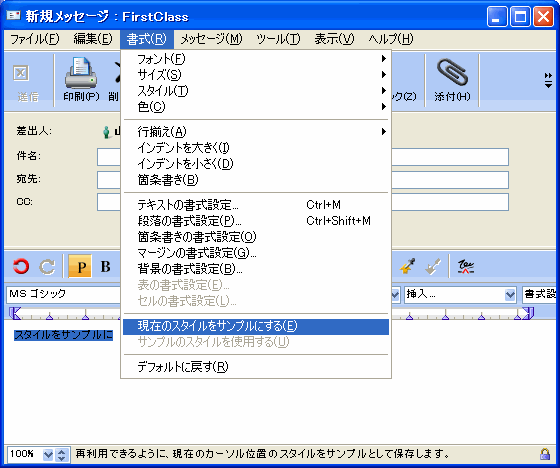Click the gray apply-sample eyedropper icon
The image size is (560, 468).
(x=433, y=267)
